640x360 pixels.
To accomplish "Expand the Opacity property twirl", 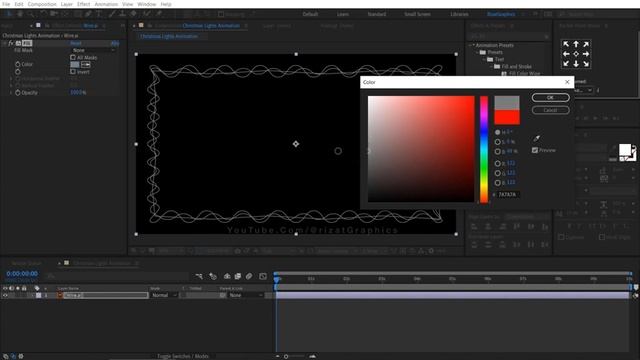I will 11,93.
